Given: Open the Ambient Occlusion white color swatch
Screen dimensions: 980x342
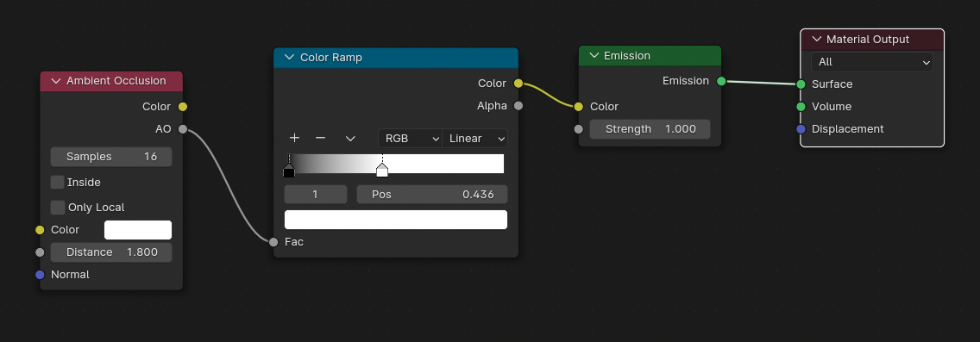Looking at the screenshot, I should coord(138,230).
